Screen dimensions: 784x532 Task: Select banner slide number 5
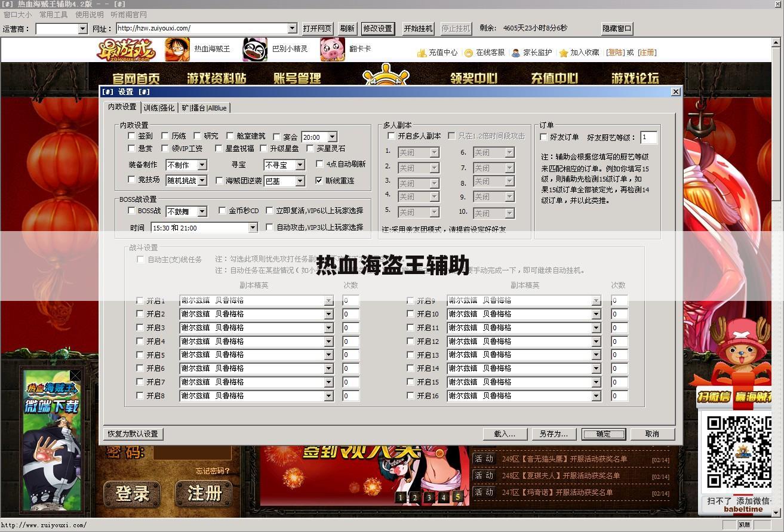(458, 496)
